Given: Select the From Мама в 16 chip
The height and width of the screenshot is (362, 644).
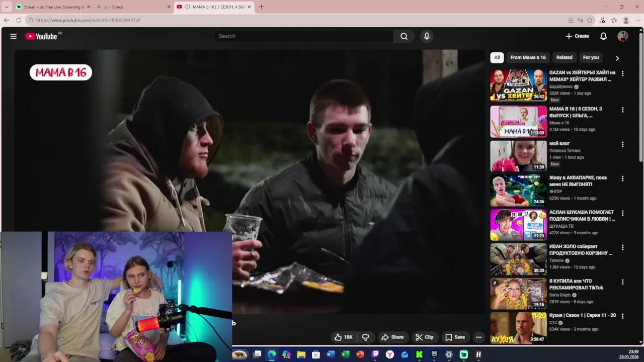Looking at the screenshot, I should 528,57.
